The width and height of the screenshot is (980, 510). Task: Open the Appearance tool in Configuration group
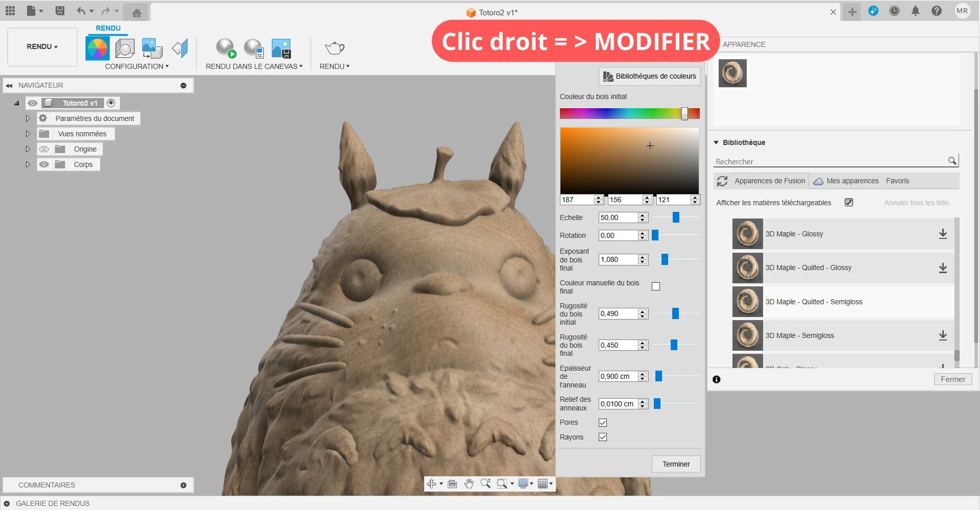(97, 48)
